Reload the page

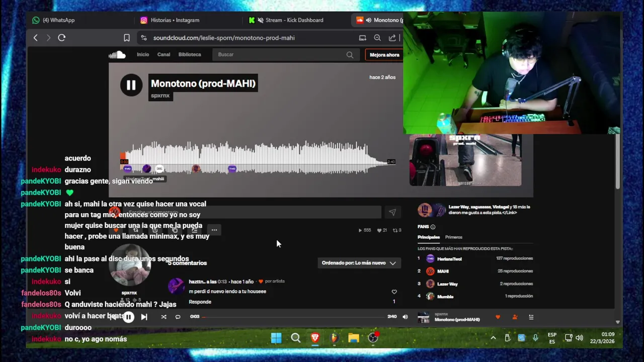coord(62,38)
